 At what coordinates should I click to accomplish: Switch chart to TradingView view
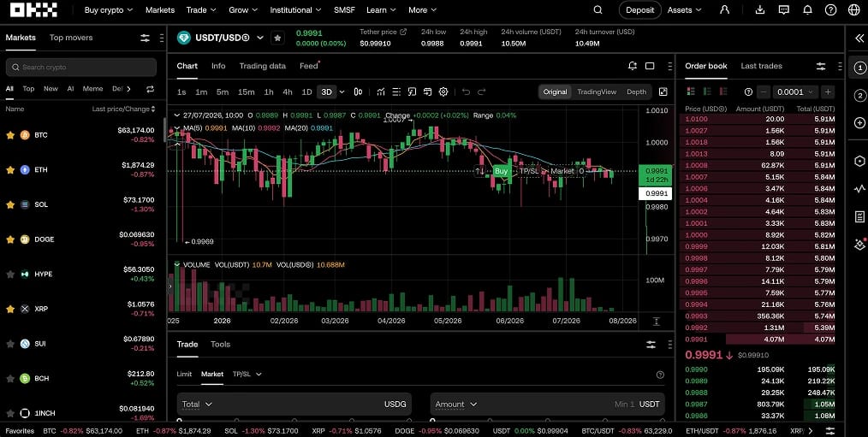tap(596, 92)
